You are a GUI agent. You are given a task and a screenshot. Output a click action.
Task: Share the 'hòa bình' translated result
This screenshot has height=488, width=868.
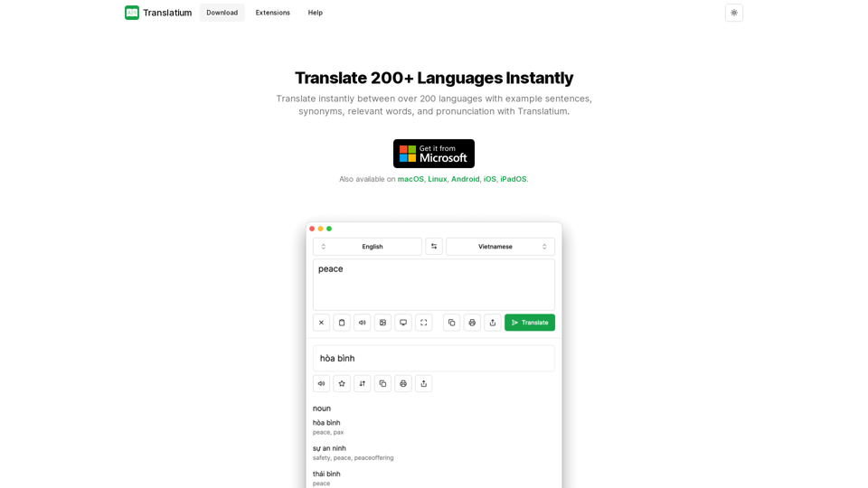click(x=423, y=383)
